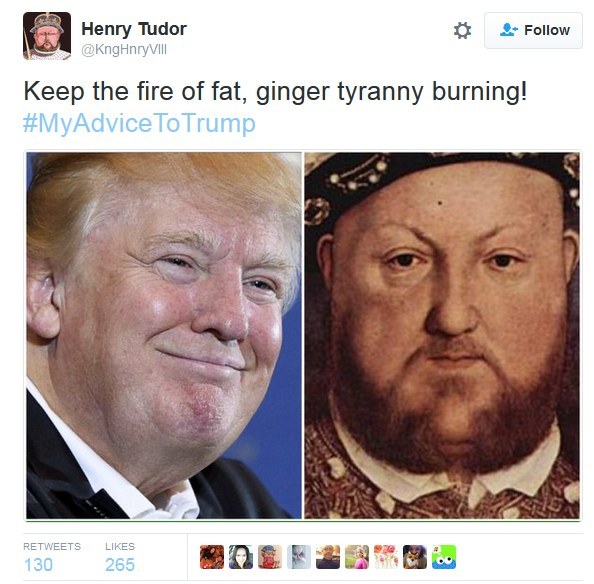View the 130 retweets list
The height and width of the screenshot is (584, 594).
click(52, 557)
